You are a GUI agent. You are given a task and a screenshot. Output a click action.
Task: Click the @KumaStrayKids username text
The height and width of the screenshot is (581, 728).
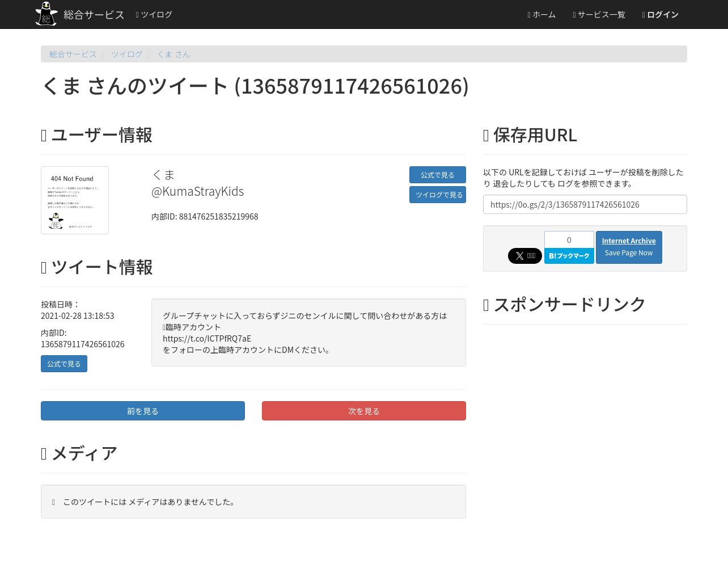(198, 191)
